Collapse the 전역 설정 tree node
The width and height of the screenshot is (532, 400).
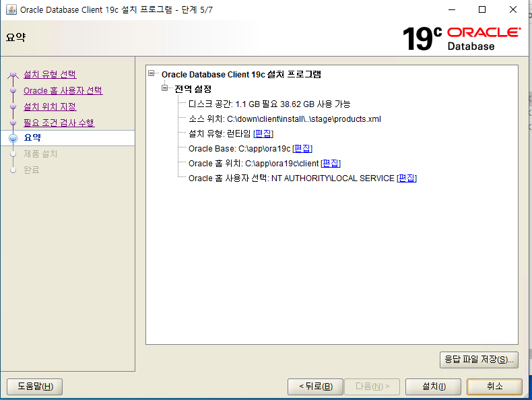[165, 88]
